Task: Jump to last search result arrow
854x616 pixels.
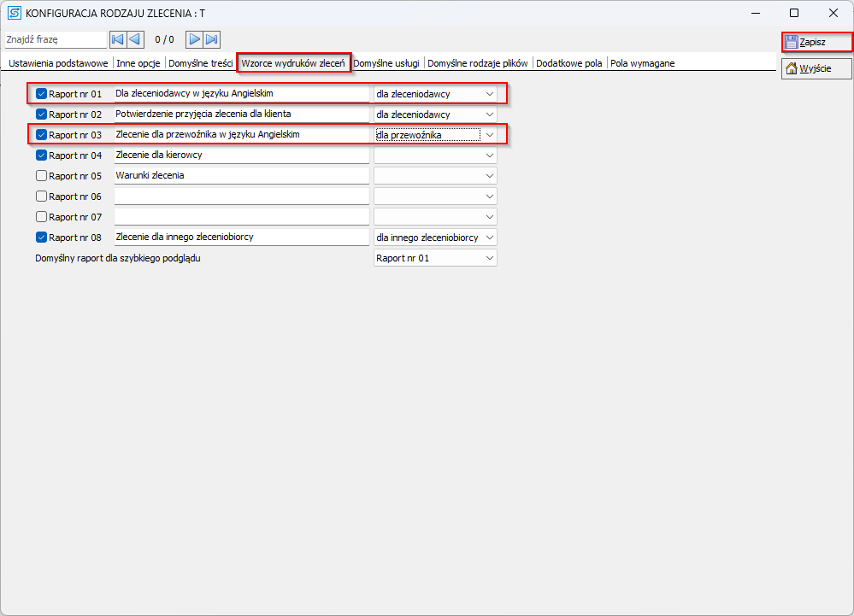Action: tap(212, 39)
